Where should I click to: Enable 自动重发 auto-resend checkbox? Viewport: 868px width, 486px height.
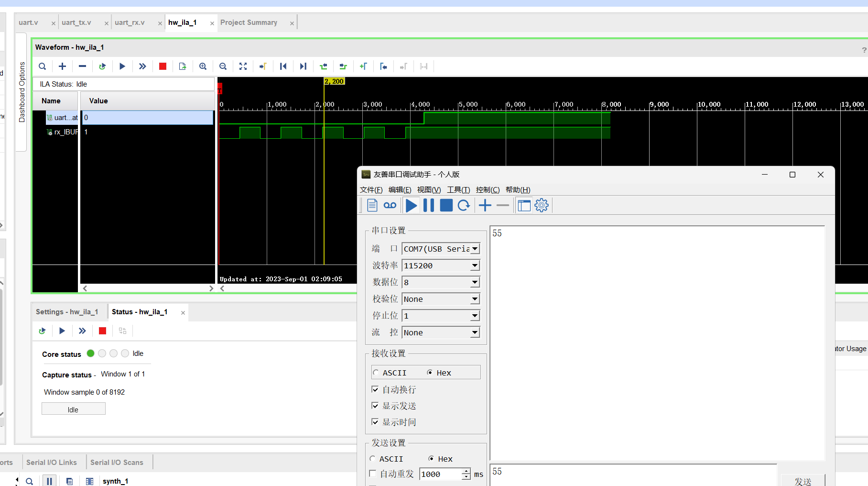click(373, 474)
